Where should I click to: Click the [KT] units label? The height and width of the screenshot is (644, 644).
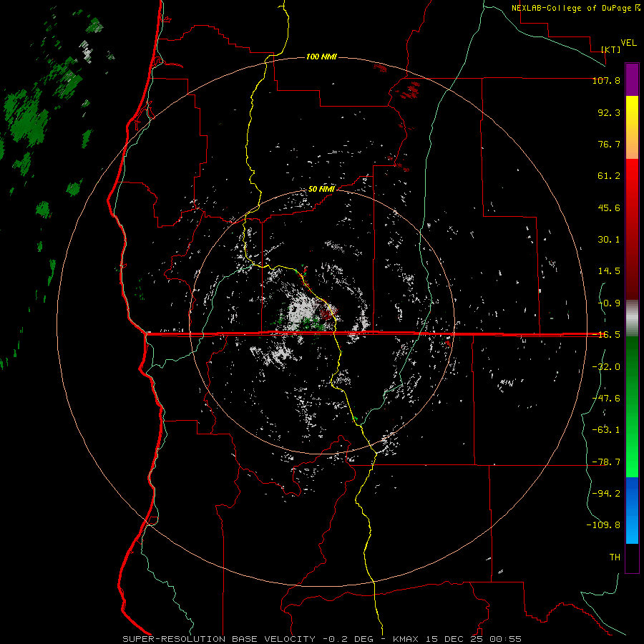[x=611, y=49]
